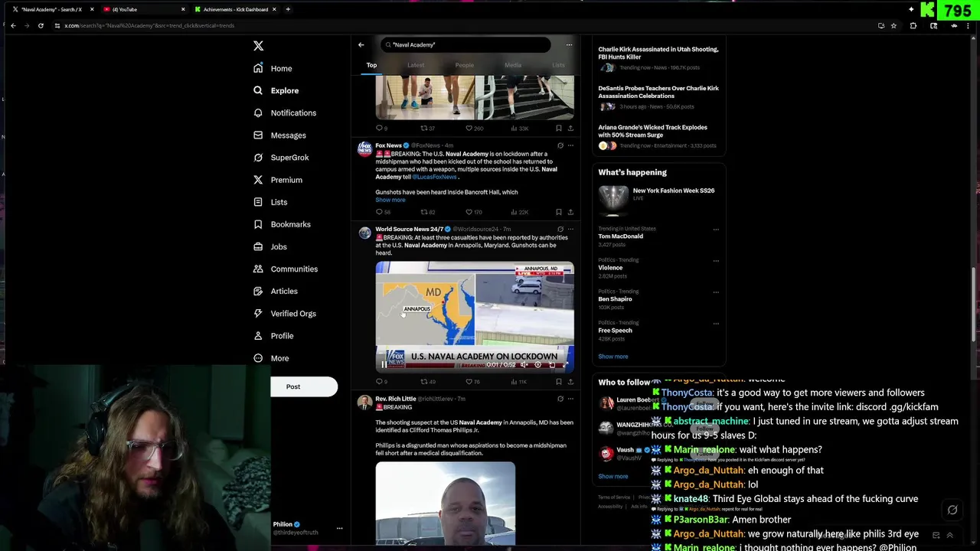Repost the World Source News post
980x551 pixels.
(x=424, y=381)
